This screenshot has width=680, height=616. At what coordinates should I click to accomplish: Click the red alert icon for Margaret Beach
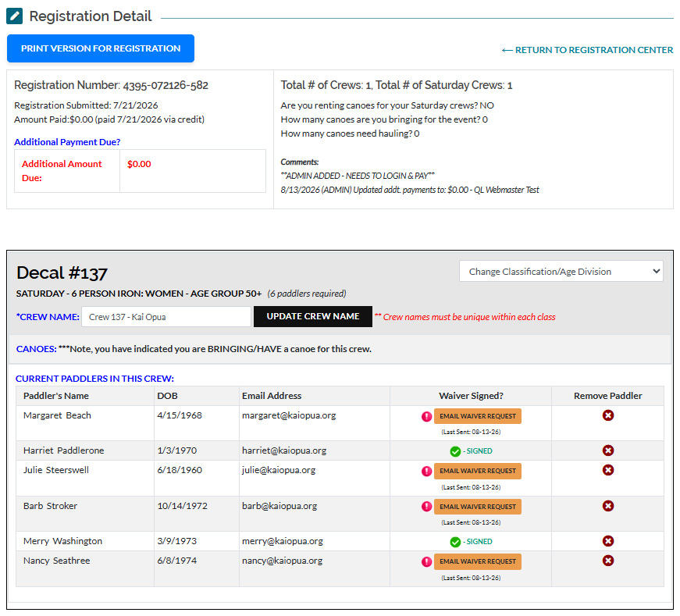point(426,416)
